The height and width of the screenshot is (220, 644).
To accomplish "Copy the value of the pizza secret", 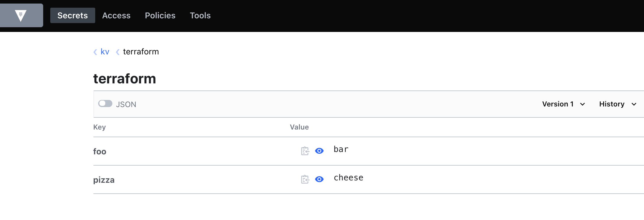I will click(x=304, y=179).
